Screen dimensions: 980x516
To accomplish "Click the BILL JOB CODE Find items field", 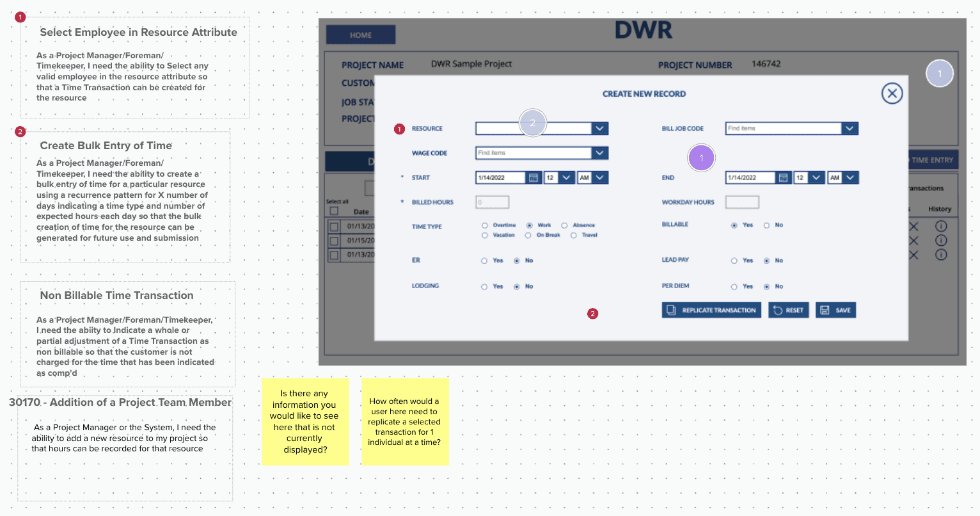I will click(x=784, y=129).
